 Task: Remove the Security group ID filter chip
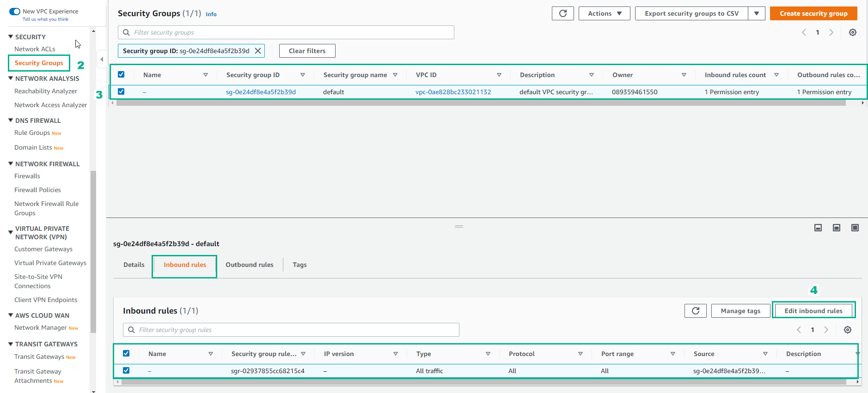pyautogui.click(x=258, y=51)
